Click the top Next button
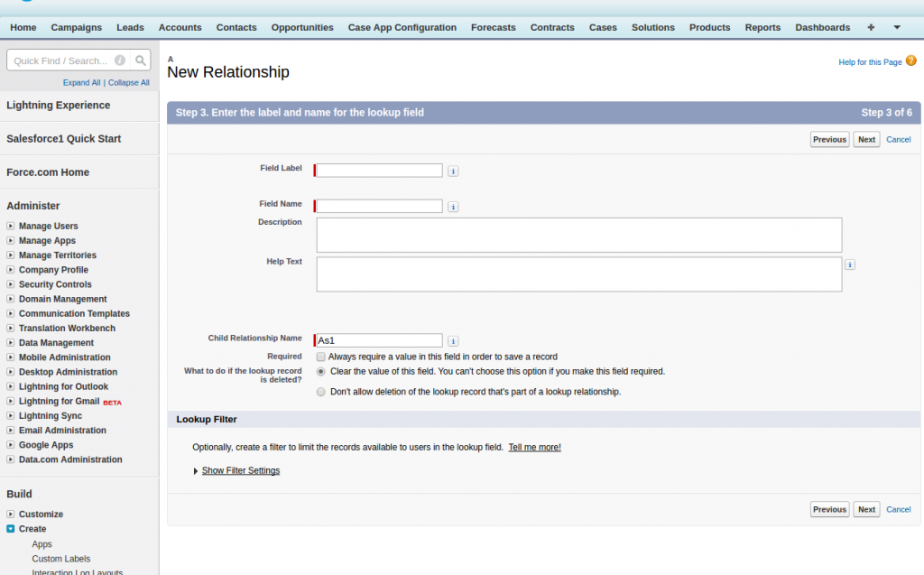The image size is (924, 575). click(866, 139)
